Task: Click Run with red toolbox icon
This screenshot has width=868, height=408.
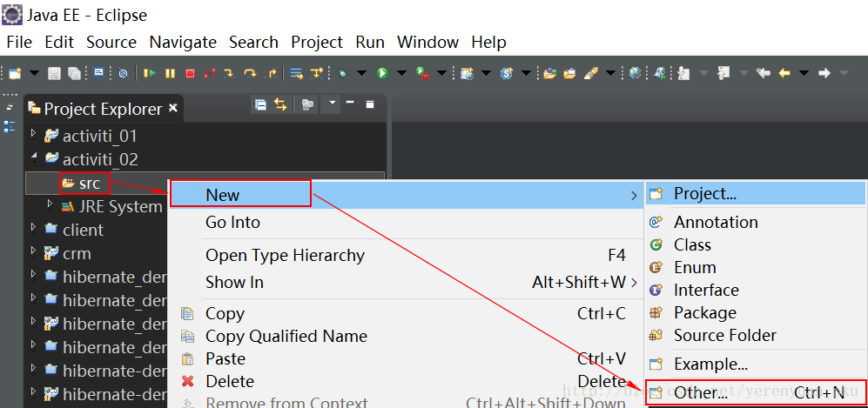Action: 422,73
